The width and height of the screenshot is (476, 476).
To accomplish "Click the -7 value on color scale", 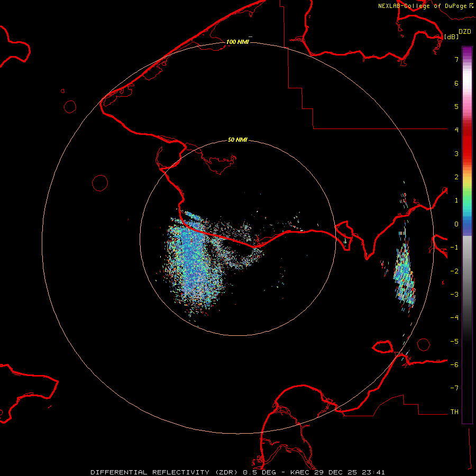I will click(x=454, y=388).
